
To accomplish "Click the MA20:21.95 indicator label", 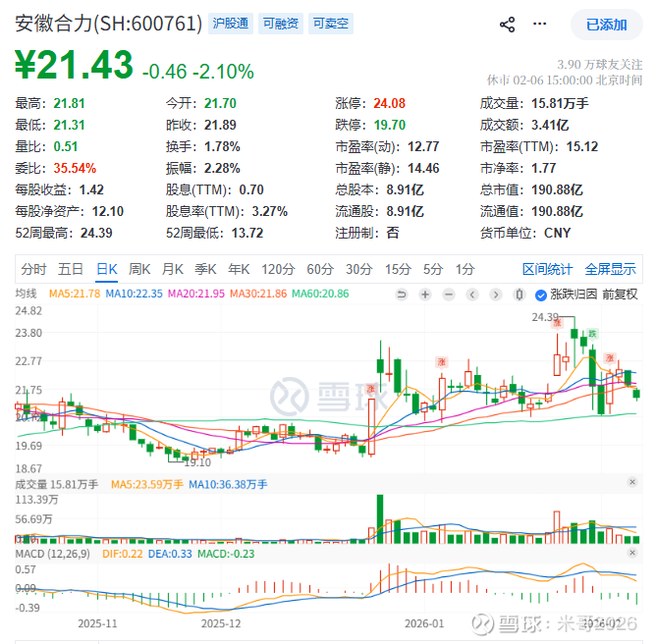I will 196,294.
